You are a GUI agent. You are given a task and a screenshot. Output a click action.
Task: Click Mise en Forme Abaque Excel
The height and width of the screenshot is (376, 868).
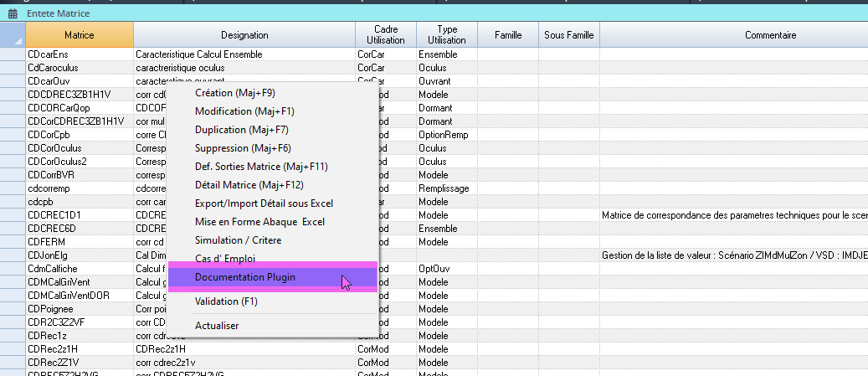259,222
